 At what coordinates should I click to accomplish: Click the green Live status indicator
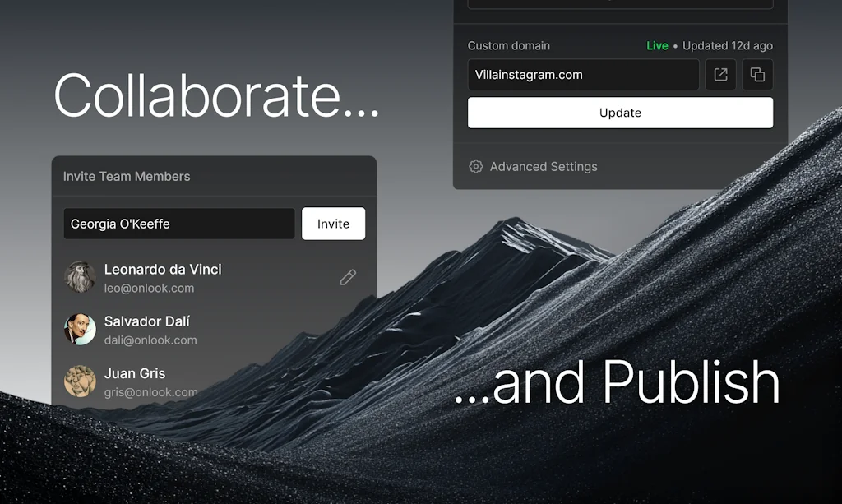[x=657, y=46]
